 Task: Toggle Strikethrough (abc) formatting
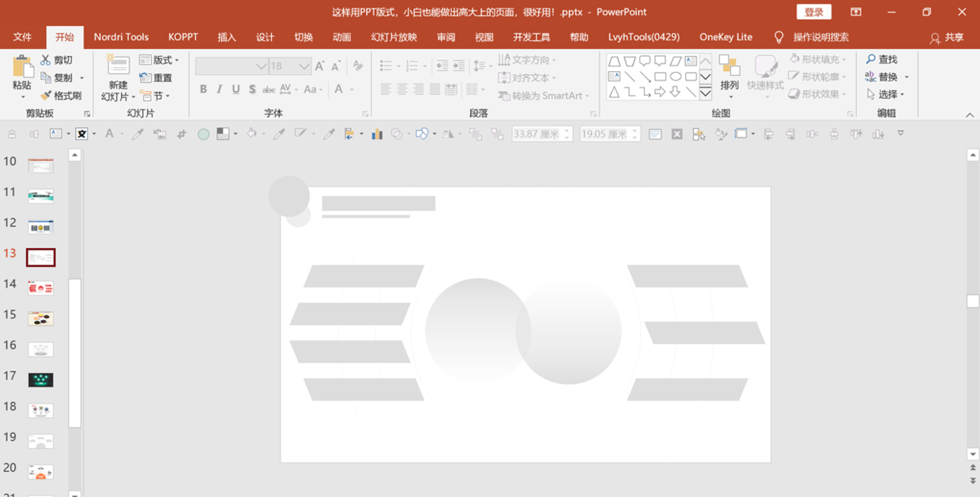coord(269,89)
